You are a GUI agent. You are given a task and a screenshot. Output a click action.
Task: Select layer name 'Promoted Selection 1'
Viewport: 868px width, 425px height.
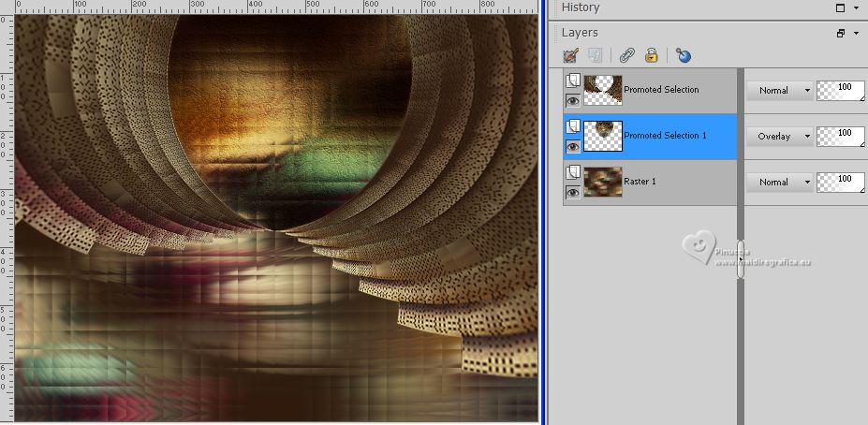click(x=666, y=136)
